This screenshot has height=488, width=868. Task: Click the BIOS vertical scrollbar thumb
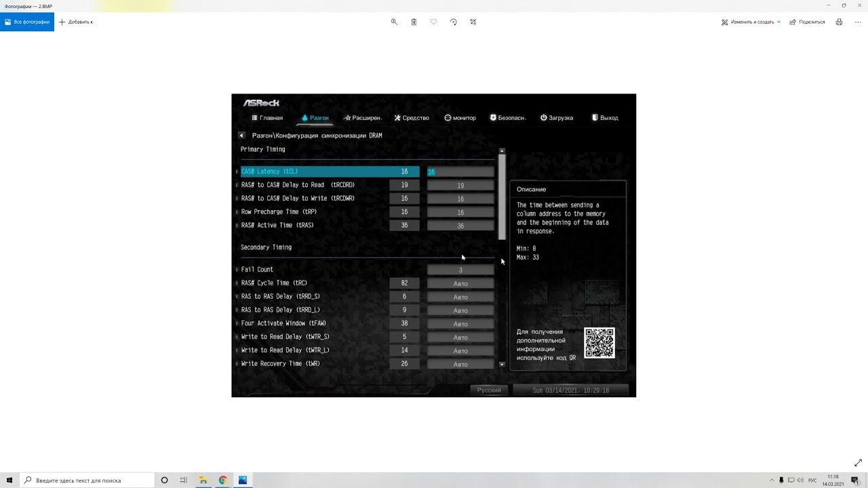502,197
